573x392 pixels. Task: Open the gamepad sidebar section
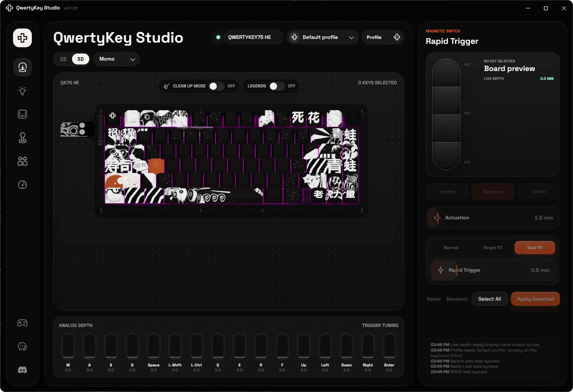[22, 323]
